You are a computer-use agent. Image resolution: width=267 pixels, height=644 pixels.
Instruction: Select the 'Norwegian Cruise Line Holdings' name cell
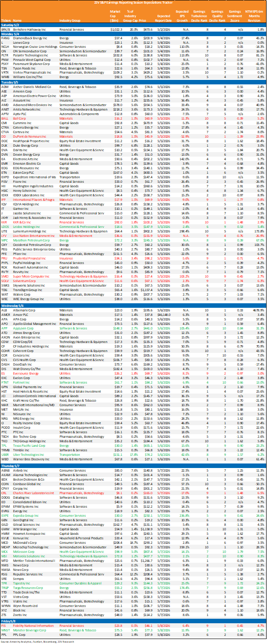click(x=35, y=47)
